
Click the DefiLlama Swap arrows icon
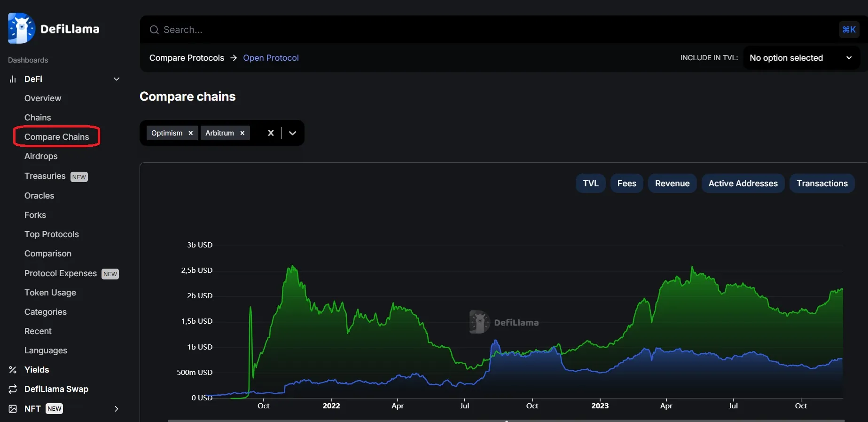(x=13, y=389)
